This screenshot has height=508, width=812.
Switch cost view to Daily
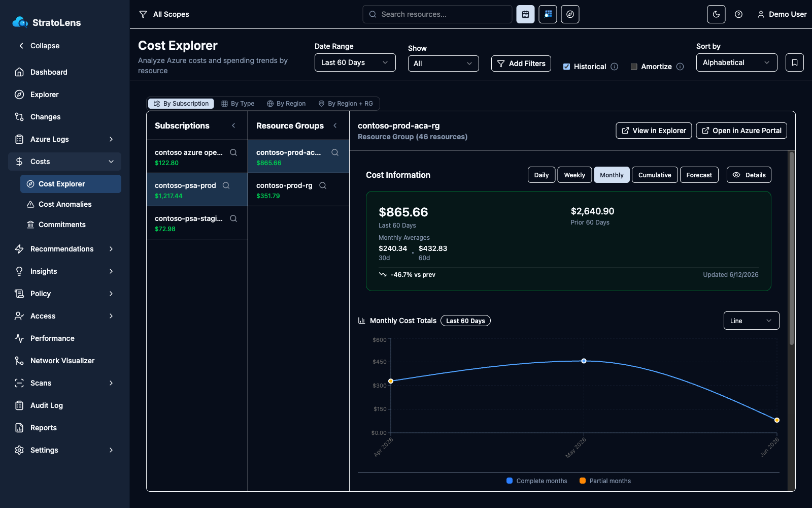[542, 175]
